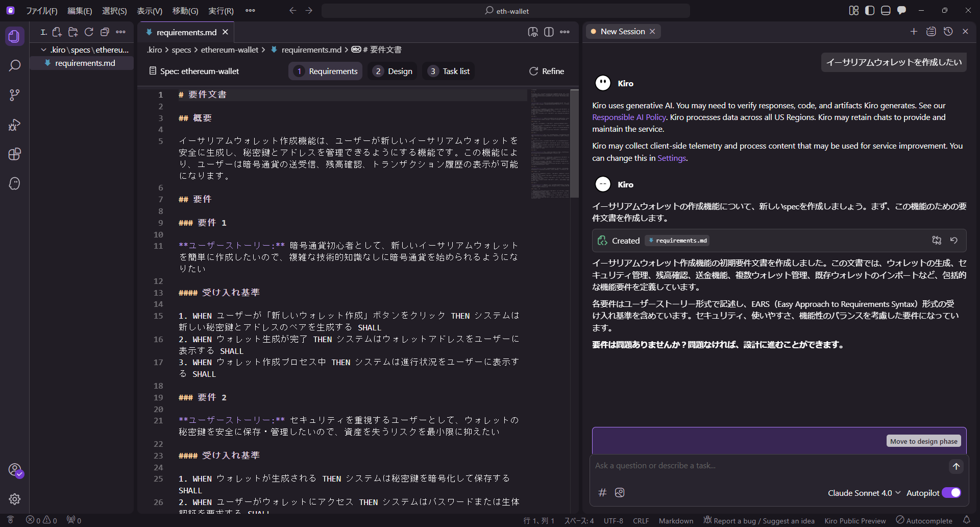Open the Manage settings gear
The image size is (980, 527).
(14, 499)
